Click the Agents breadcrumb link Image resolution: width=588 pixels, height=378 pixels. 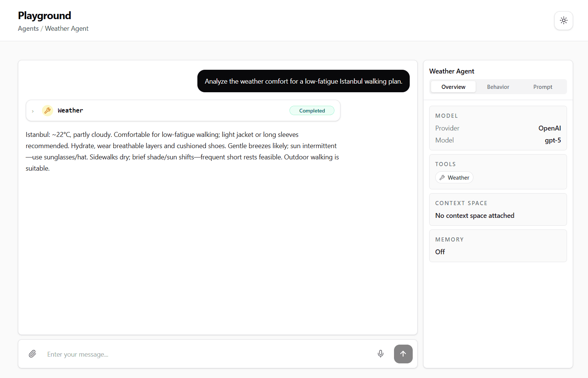[x=28, y=28]
